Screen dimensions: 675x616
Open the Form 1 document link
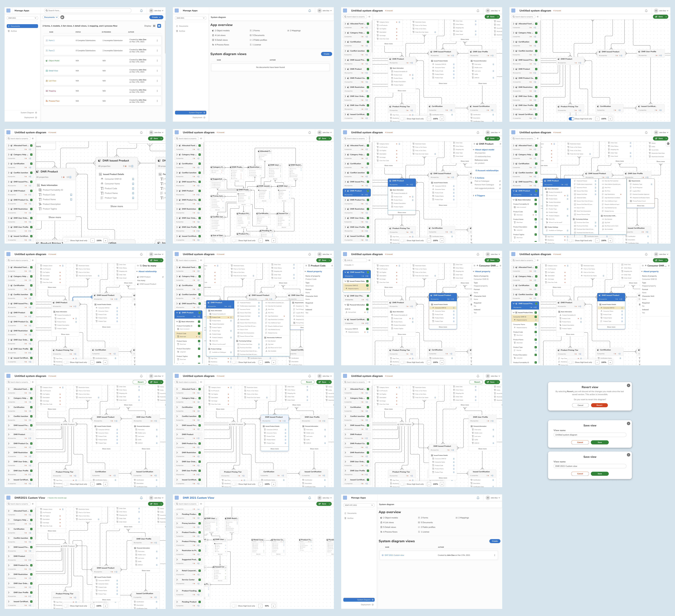pyautogui.click(x=52, y=41)
